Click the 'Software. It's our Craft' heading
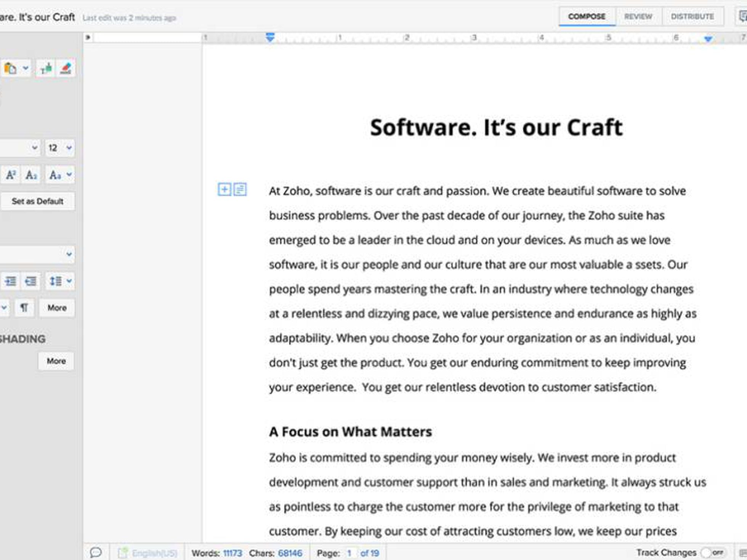Image resolution: width=747 pixels, height=560 pixels. point(496,127)
